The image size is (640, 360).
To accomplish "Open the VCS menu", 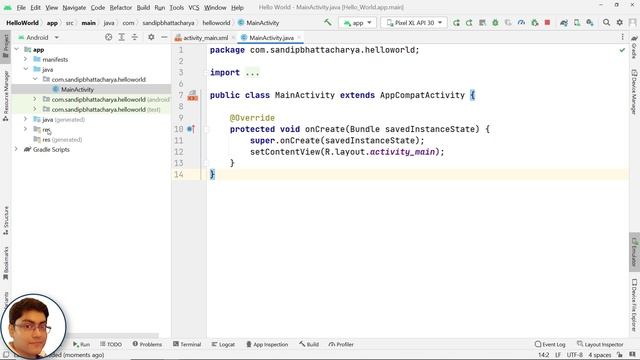I will [x=194, y=7].
